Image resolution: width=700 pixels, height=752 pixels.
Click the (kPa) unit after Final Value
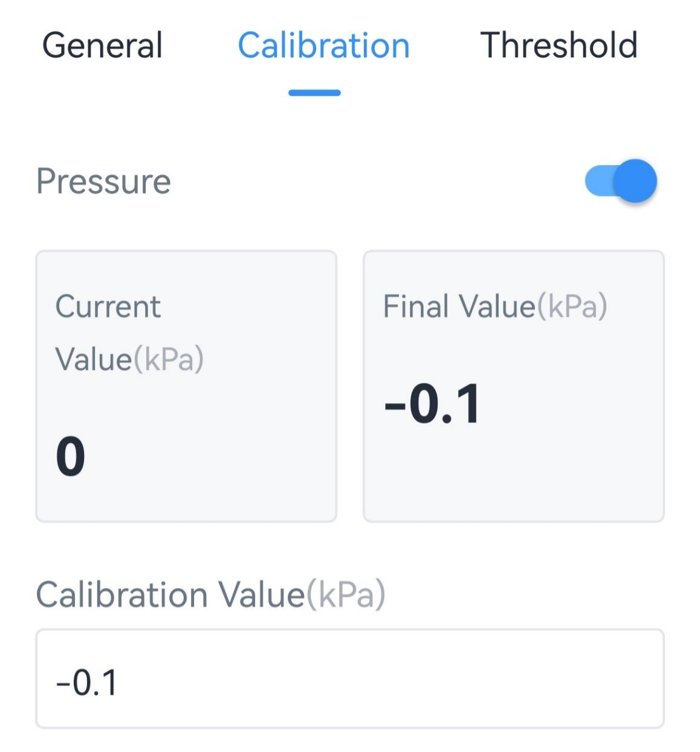pos(572,306)
